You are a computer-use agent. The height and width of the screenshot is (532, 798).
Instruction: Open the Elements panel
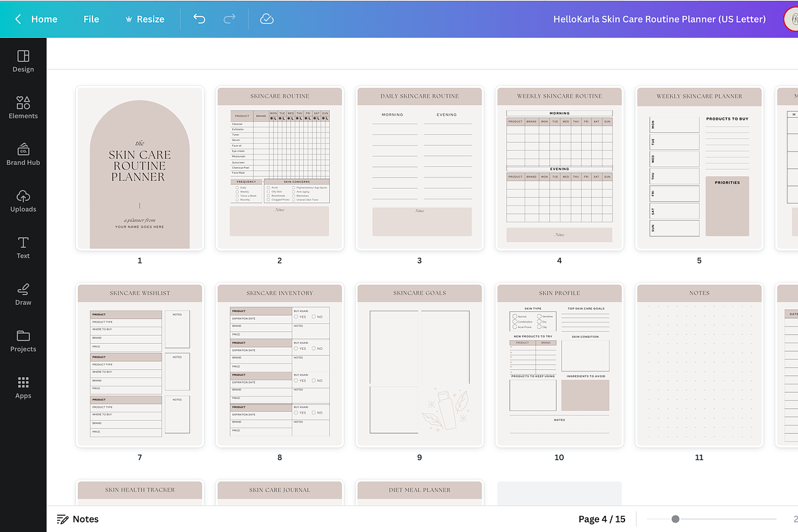point(23,107)
